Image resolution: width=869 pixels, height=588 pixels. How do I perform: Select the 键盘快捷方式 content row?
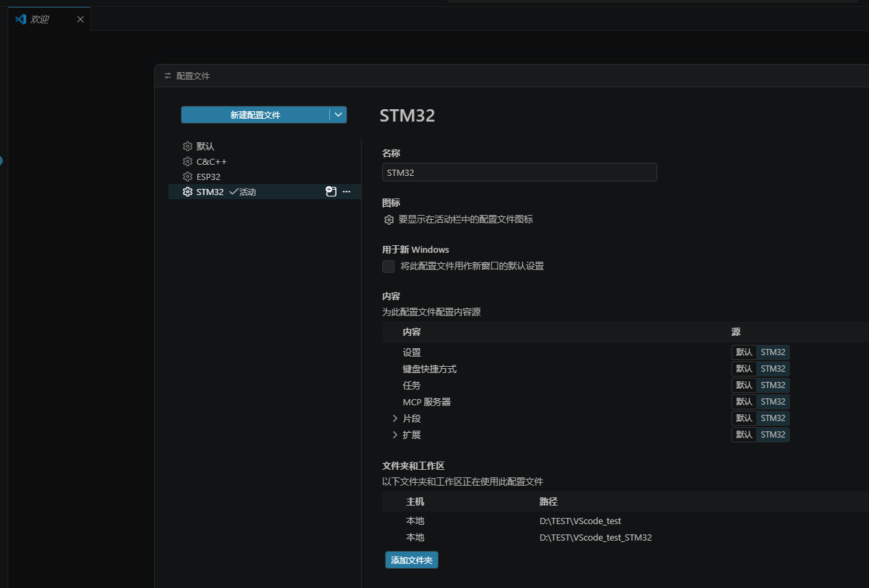(626, 369)
